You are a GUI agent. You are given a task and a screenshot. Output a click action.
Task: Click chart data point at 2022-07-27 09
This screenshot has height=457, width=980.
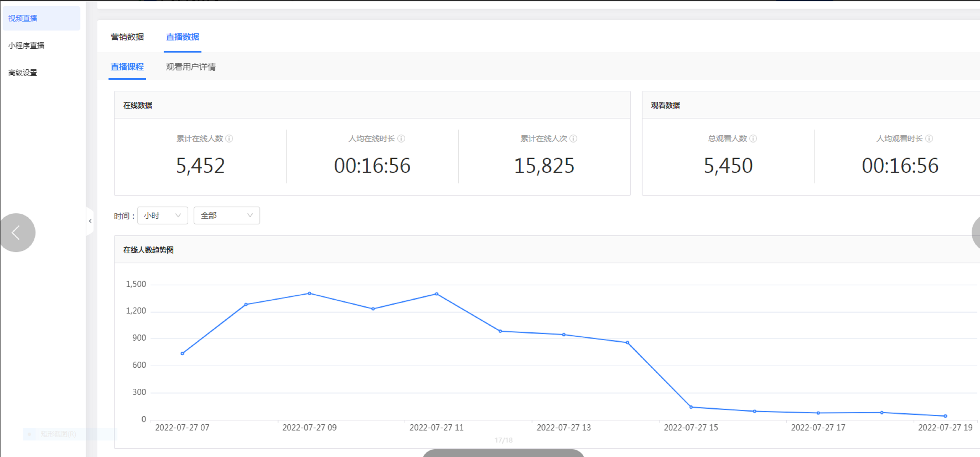tap(309, 294)
